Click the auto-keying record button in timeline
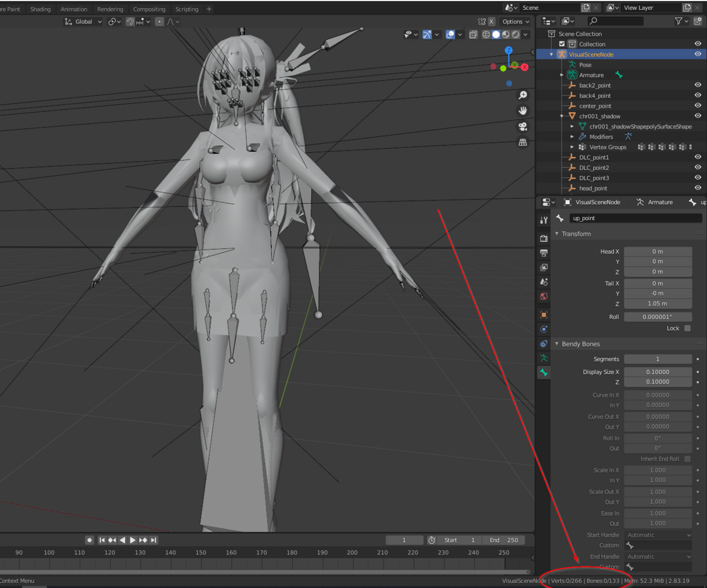 (90, 540)
